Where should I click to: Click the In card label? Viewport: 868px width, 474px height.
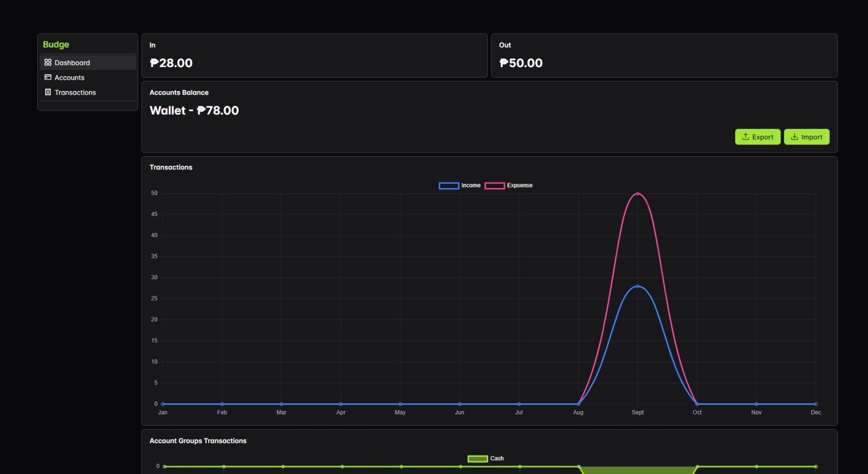[152, 45]
